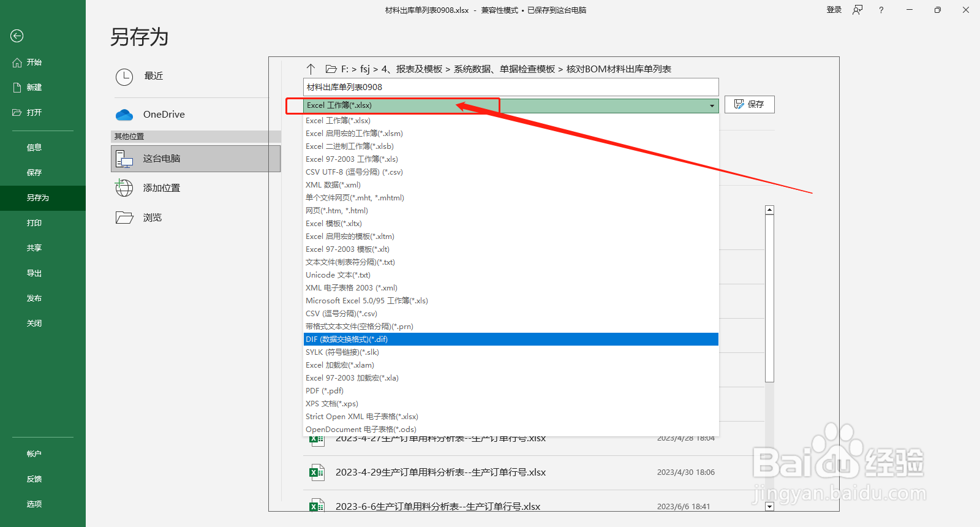The height and width of the screenshot is (527, 980).
Task: Choose highlighted DIF (数据交换格式)(*.dif)
Action: 511,339
